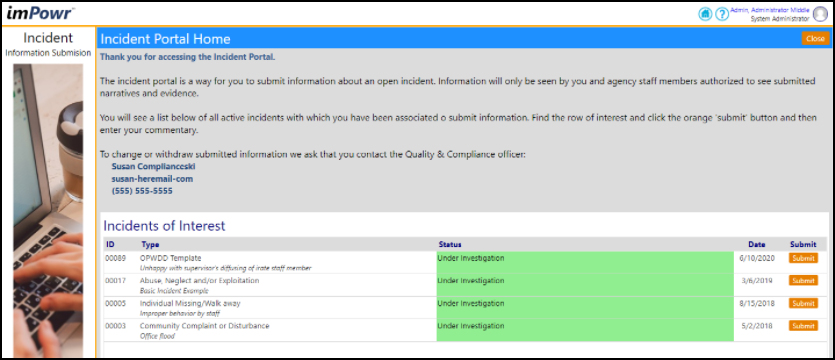Submit info for incident 00017

point(803,281)
